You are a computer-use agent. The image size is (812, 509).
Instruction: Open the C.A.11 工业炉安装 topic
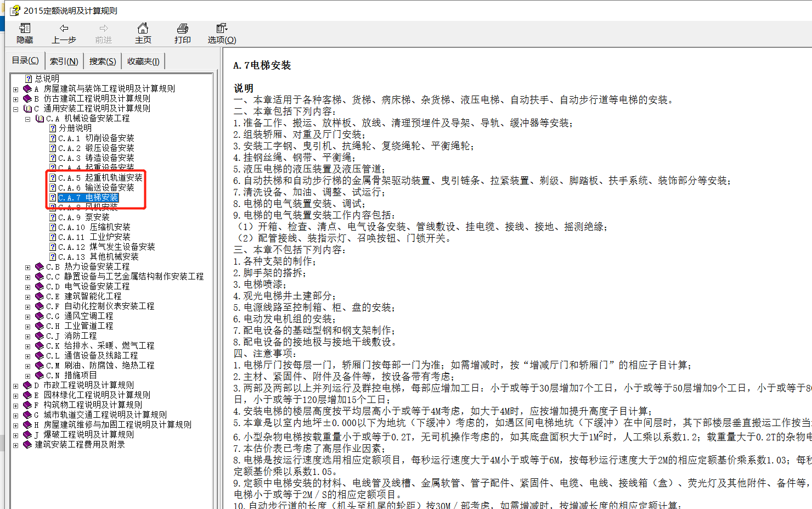point(94,237)
